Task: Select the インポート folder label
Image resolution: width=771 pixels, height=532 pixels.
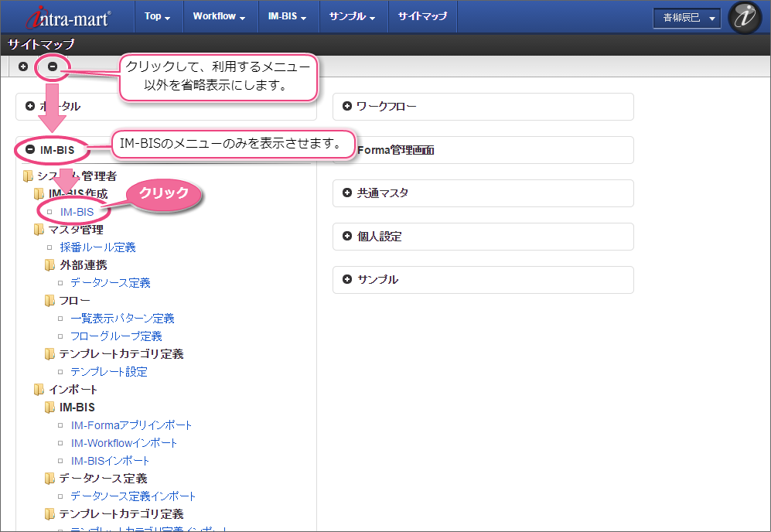Action: coord(73,390)
